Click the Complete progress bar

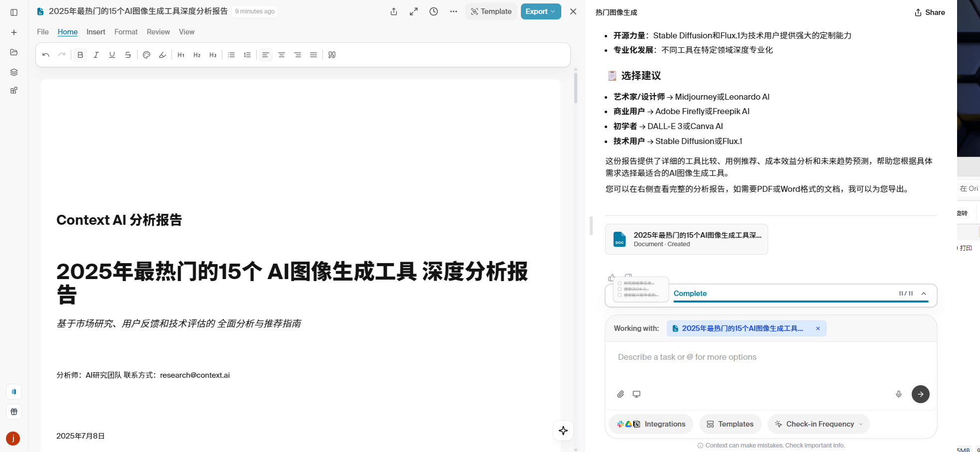800,301
